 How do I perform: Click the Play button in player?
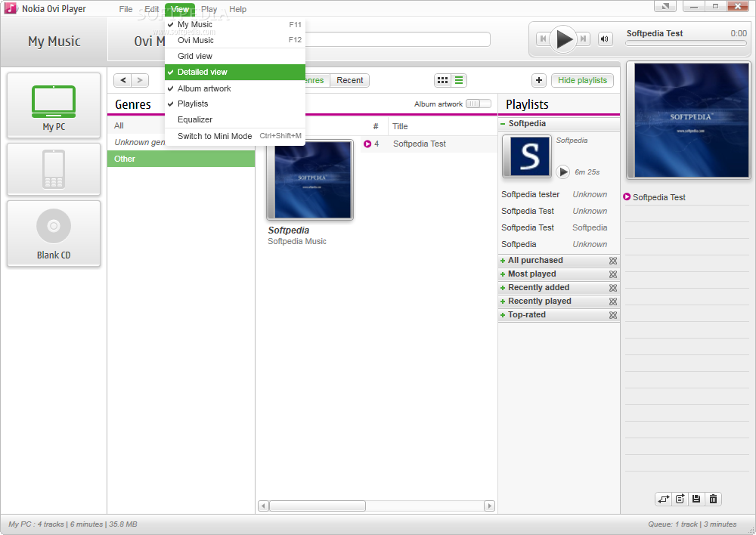(x=563, y=39)
